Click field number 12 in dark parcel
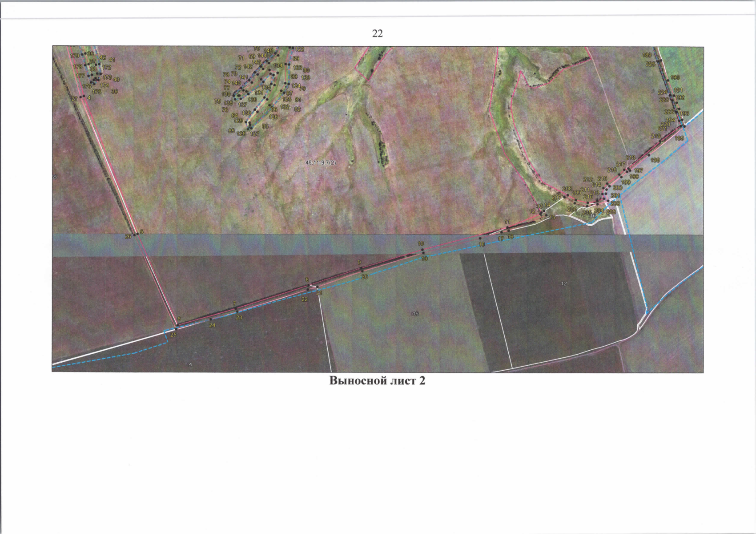This screenshot has height=534, width=756. (564, 283)
